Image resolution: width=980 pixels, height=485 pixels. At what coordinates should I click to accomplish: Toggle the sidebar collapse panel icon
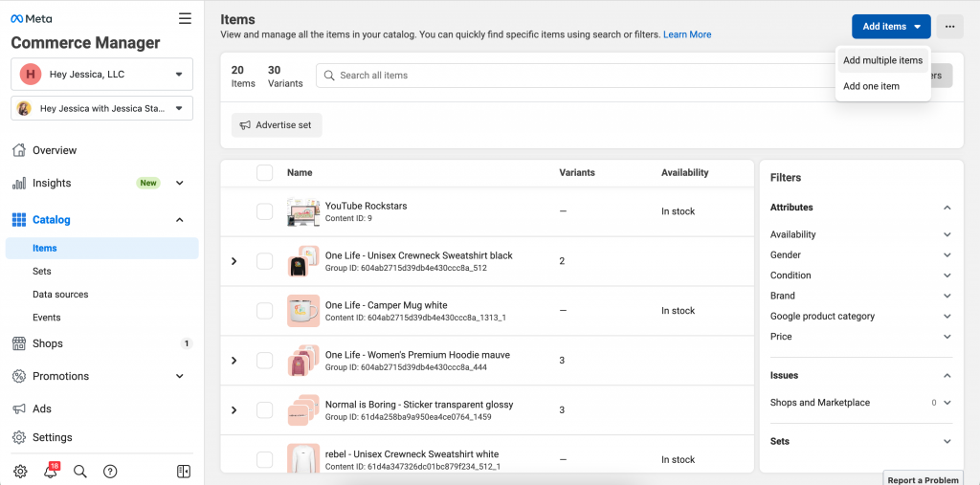(184, 472)
